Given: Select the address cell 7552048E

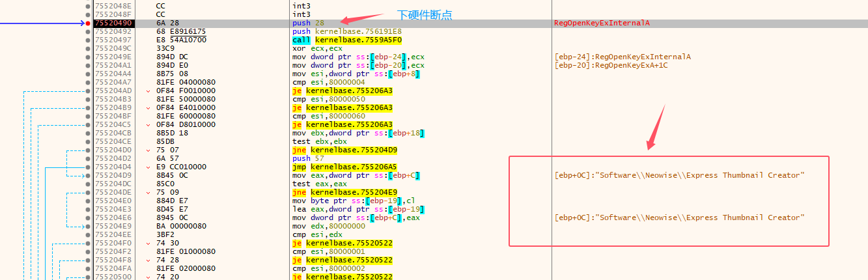Looking at the screenshot, I should [x=113, y=7].
